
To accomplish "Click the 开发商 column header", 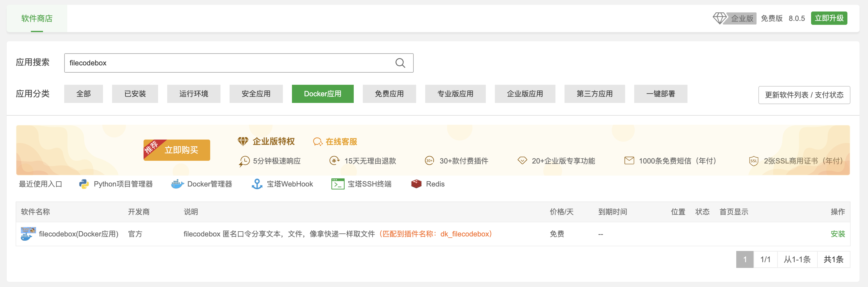I will pyautogui.click(x=139, y=212).
